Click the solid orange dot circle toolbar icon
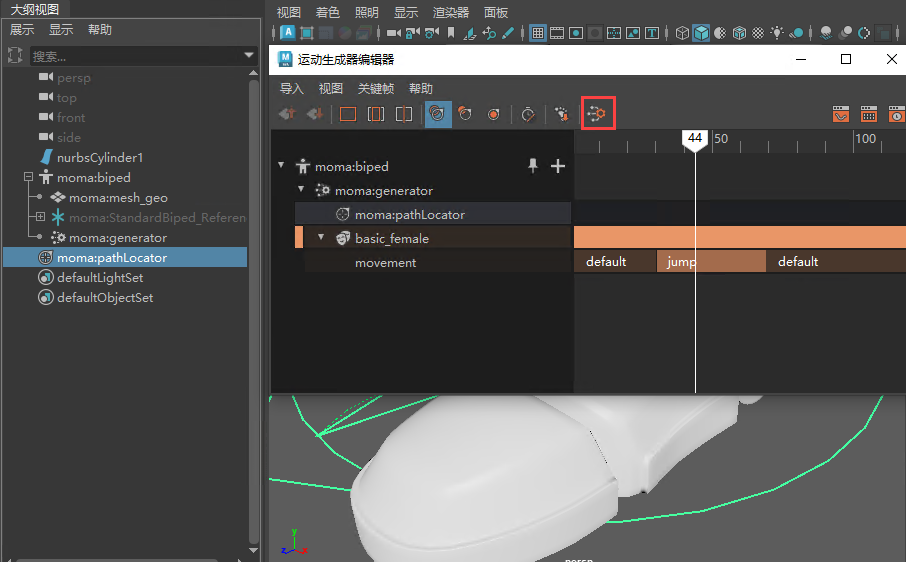Viewport: 906px width, 562px height. click(x=493, y=114)
